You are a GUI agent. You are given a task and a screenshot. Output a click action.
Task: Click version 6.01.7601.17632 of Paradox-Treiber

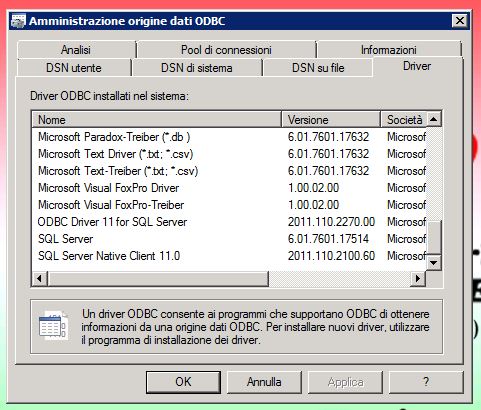pos(328,137)
